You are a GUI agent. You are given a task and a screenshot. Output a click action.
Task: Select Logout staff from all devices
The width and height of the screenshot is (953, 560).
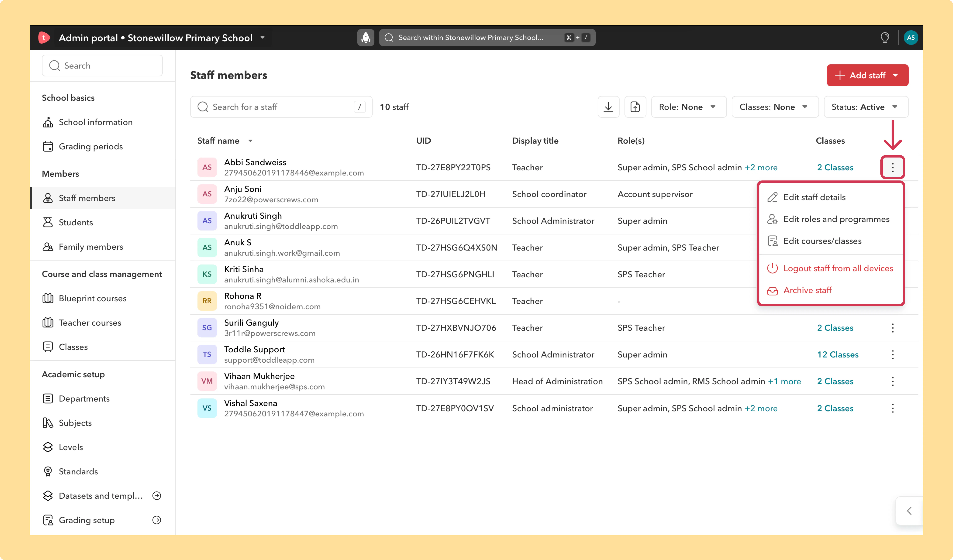click(830, 269)
